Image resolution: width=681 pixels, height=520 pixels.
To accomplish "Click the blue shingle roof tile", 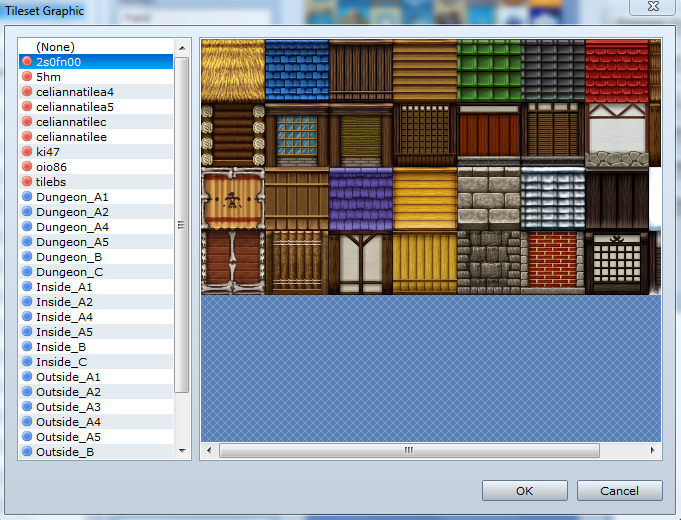I will 297,71.
